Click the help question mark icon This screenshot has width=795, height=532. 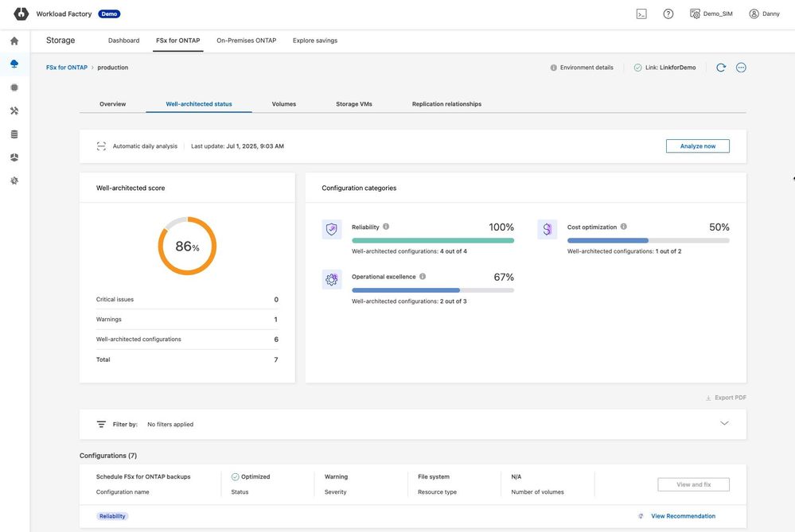pyautogui.click(x=668, y=14)
